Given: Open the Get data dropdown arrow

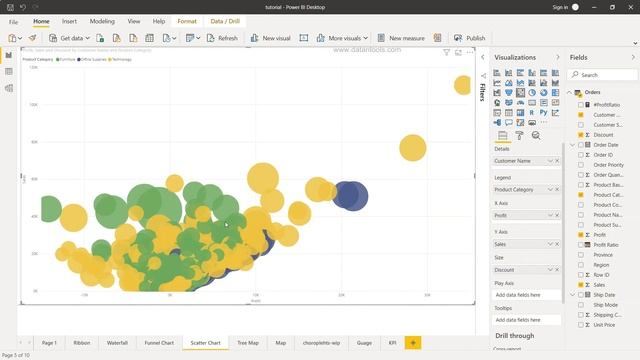Looking at the screenshot, I should click(x=87, y=38).
